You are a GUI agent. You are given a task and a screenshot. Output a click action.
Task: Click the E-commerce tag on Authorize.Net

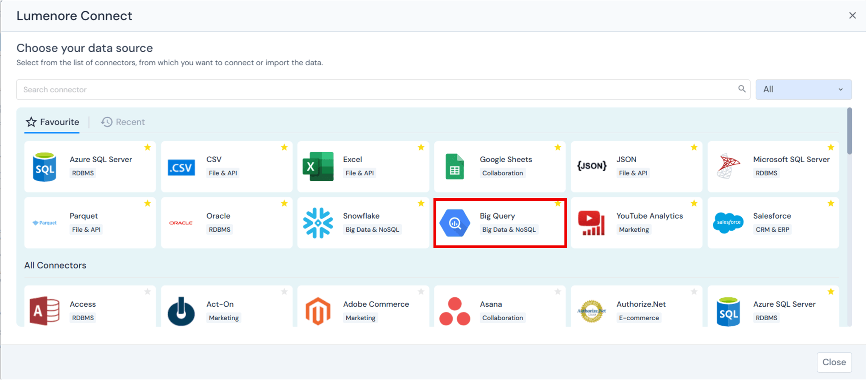point(639,318)
